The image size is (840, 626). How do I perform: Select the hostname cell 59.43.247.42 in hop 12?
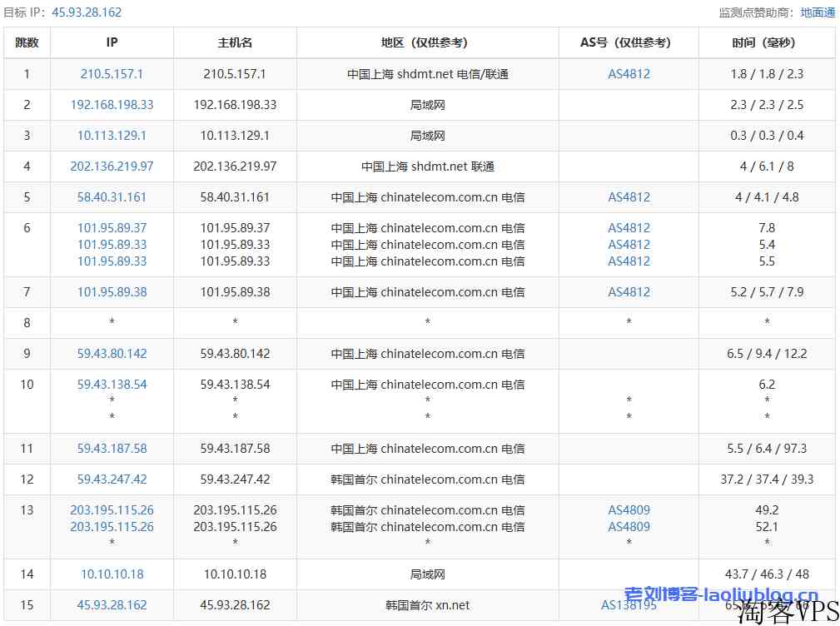pyautogui.click(x=235, y=479)
